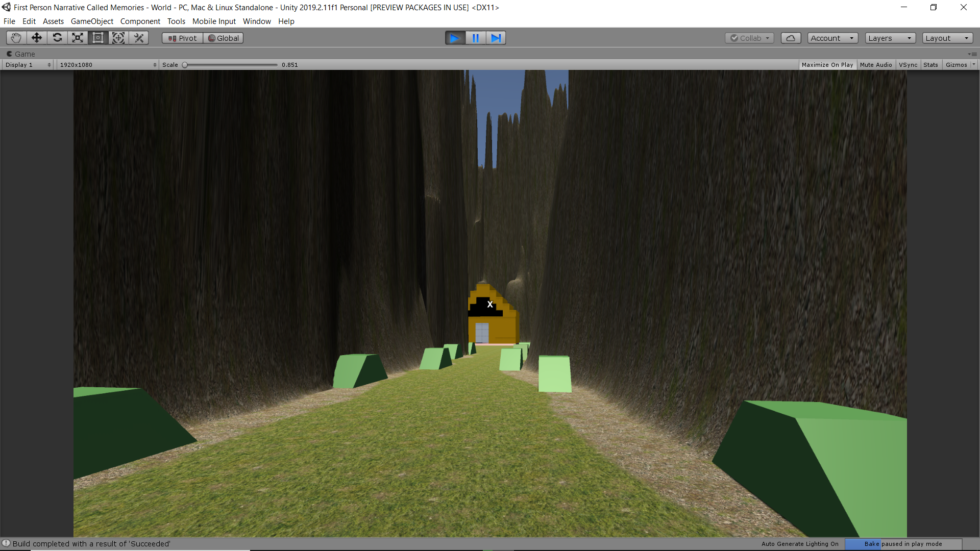Toggle Global handle rotation
Screen dimensions: 980x551
[223, 38]
